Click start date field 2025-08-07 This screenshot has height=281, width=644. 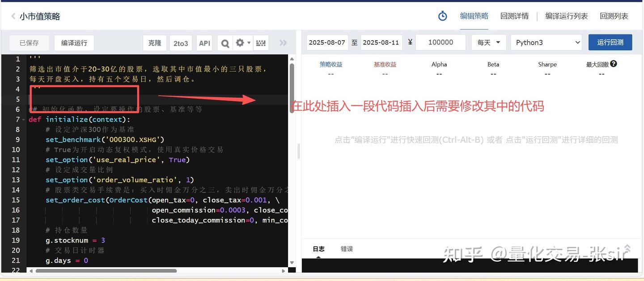(327, 42)
